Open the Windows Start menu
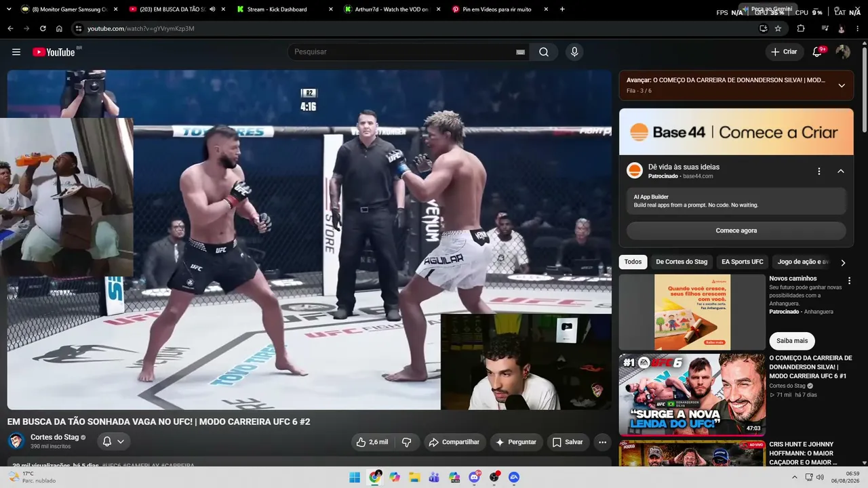 [x=355, y=477]
